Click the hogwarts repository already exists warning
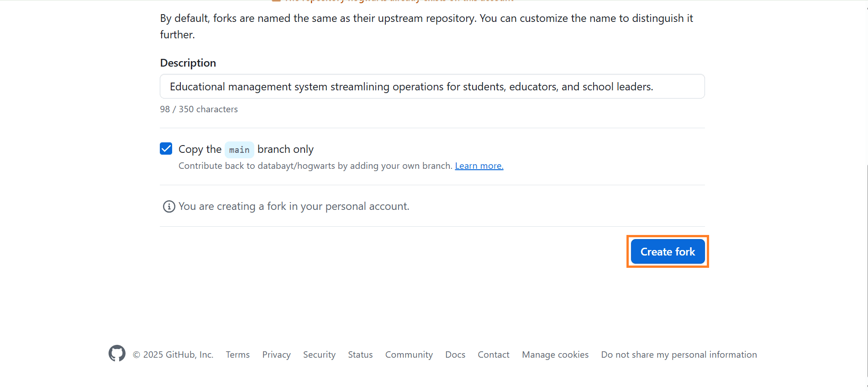The height and width of the screenshot is (391, 868). pyautogui.click(x=397, y=1)
